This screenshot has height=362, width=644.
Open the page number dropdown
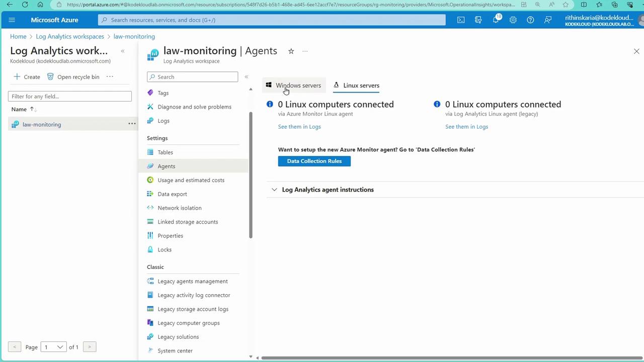pyautogui.click(x=53, y=347)
